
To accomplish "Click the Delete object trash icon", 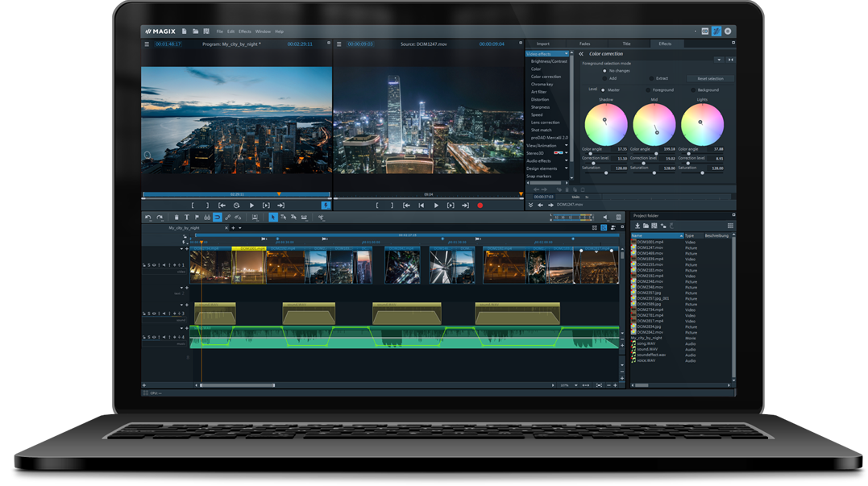I will (x=177, y=217).
